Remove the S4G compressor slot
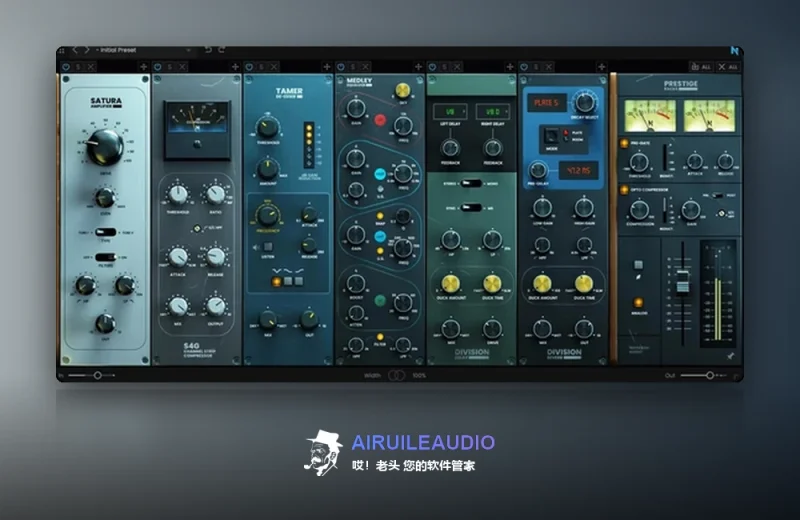The height and width of the screenshot is (520, 800). pos(182,67)
